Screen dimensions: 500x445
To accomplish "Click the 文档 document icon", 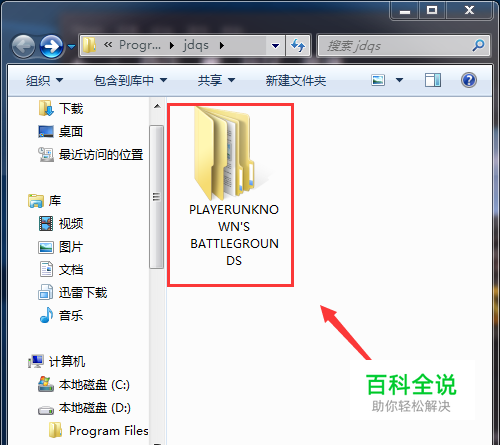I will pyautogui.click(x=46, y=269).
